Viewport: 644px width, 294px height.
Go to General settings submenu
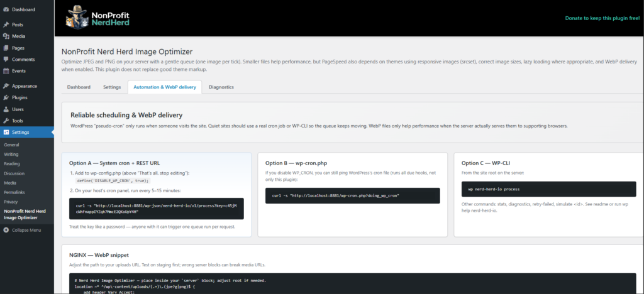(x=11, y=144)
